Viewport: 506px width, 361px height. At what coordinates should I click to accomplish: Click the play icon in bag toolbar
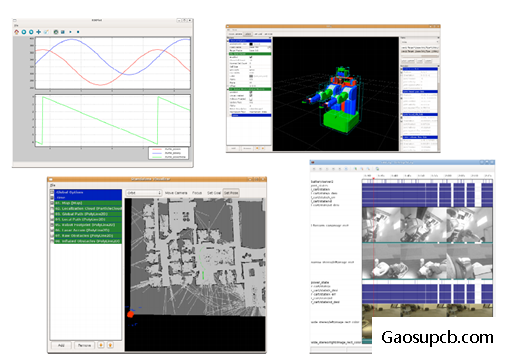tap(327, 169)
